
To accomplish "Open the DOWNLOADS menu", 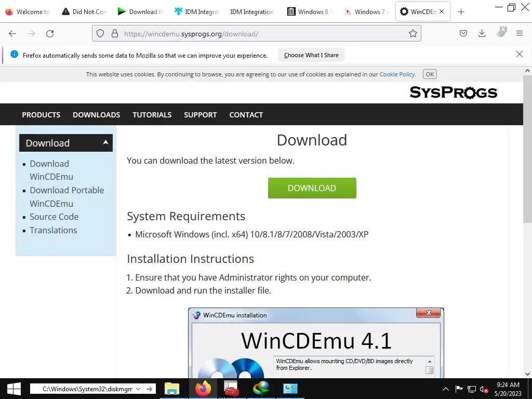I will pyautogui.click(x=96, y=115).
